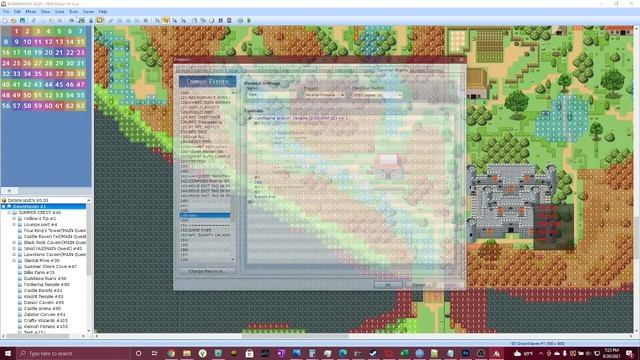This screenshot has width=640, height=360.
Task: Select the highlighted Region mode icon
Action: click(100, 20)
